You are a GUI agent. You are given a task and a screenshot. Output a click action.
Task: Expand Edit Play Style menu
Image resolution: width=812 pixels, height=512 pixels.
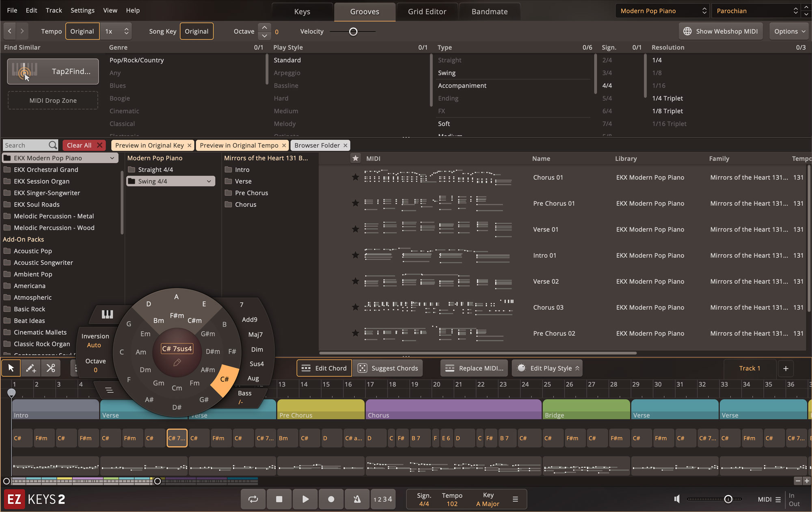pos(551,368)
